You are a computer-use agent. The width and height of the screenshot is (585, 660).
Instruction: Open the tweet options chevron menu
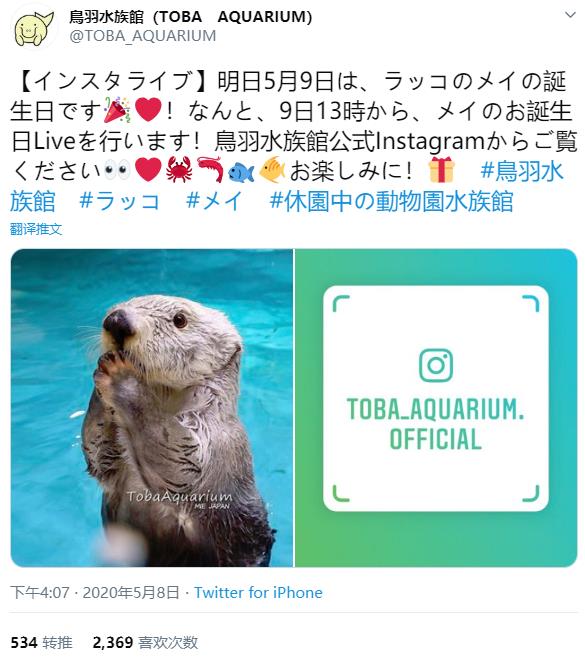(570, 16)
